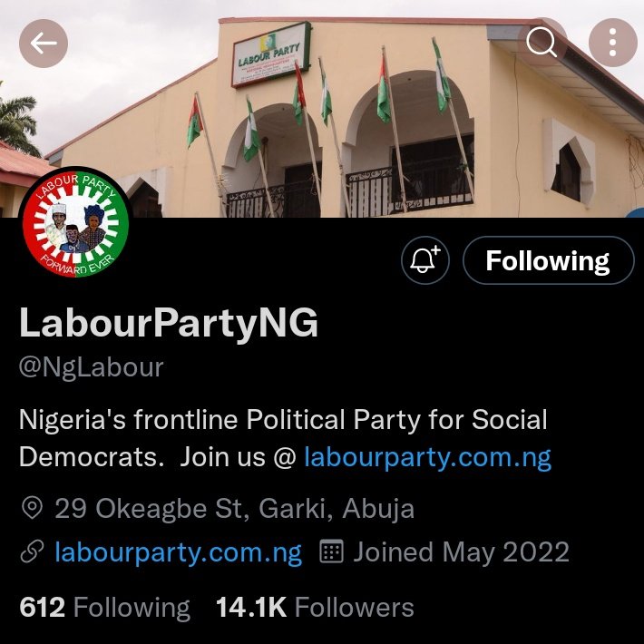Open the three-dot more options menu
The width and height of the screenshot is (644, 644).
coord(612,43)
